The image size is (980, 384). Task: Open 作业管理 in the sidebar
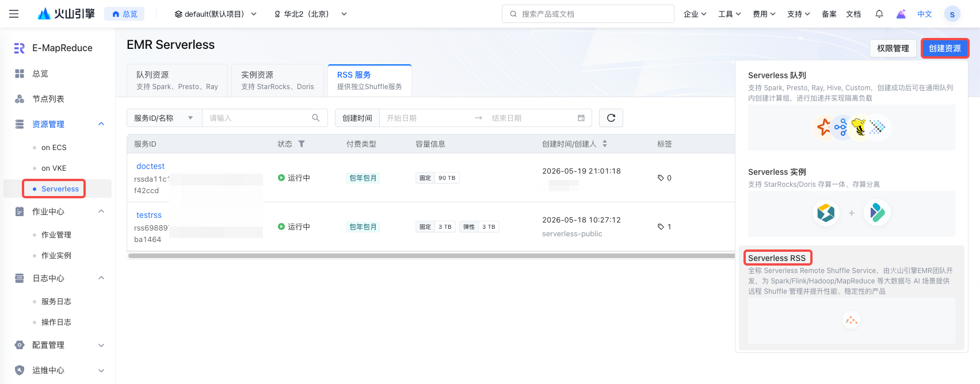(x=58, y=235)
